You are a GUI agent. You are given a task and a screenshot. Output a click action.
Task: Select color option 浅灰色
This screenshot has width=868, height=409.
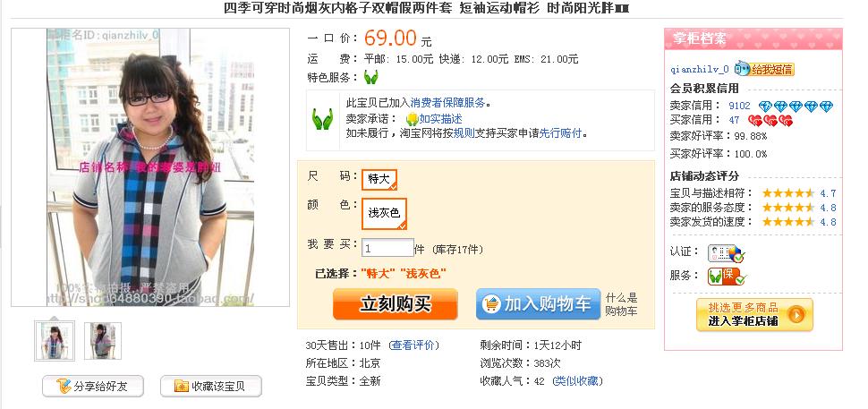click(384, 213)
